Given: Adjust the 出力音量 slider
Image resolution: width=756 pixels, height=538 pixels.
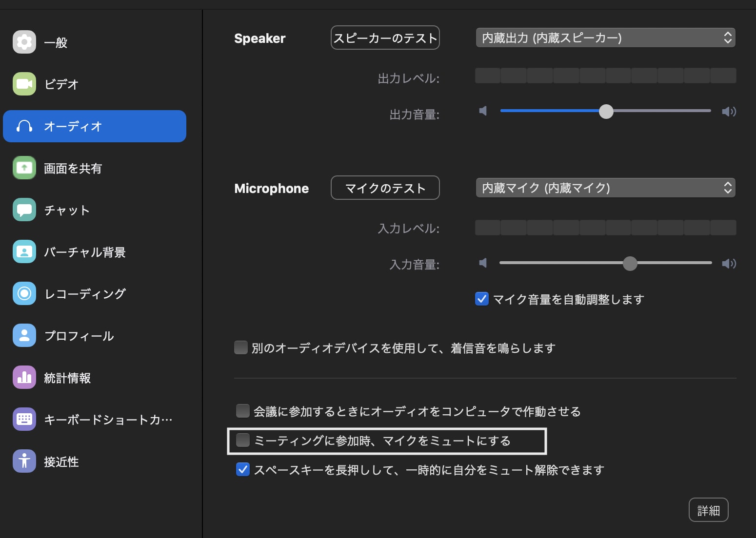Looking at the screenshot, I should (x=606, y=111).
